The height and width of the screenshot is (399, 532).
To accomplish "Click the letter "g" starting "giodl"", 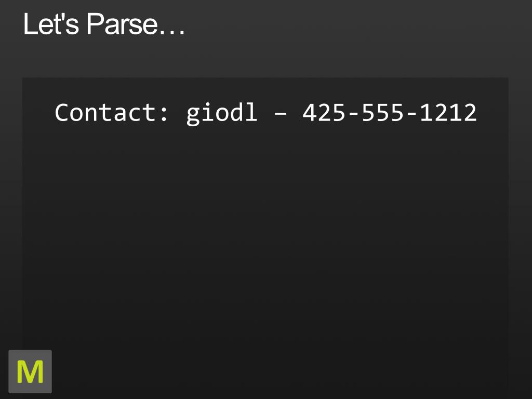I will pyautogui.click(x=193, y=115).
